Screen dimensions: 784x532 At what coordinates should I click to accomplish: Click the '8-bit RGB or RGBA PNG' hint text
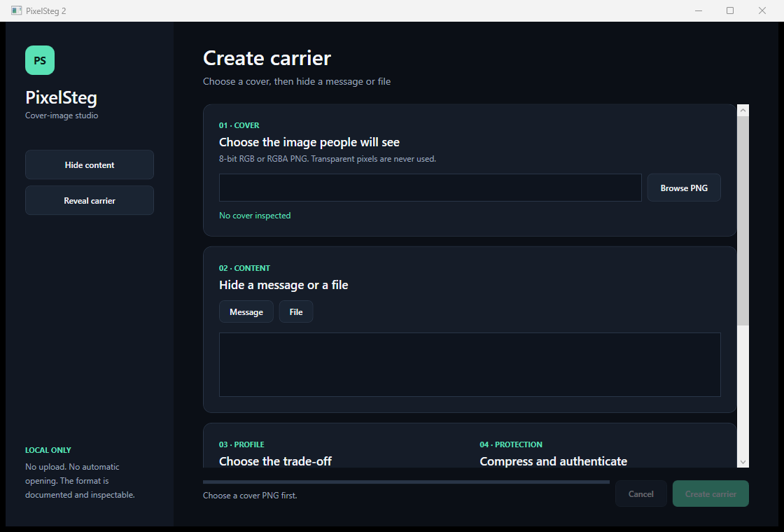(328, 159)
